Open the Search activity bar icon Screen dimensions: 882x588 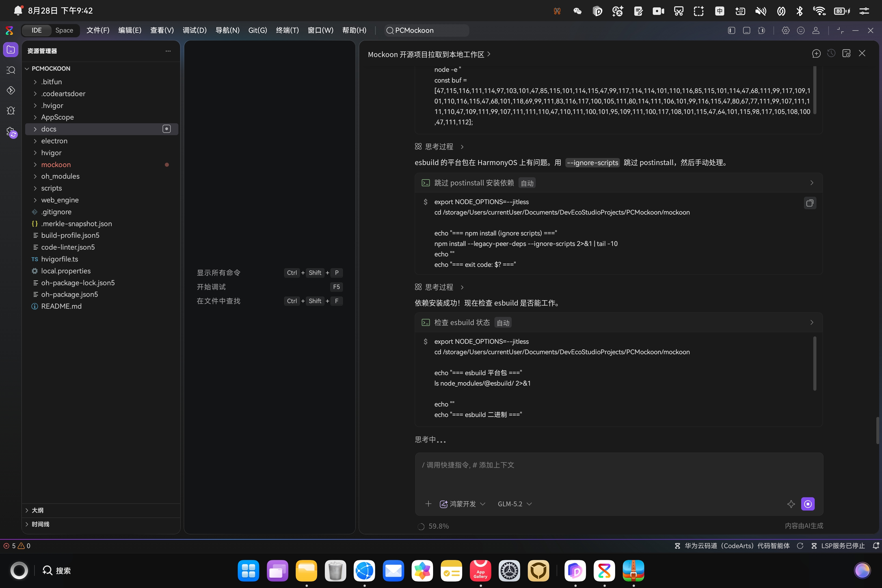pos(11,70)
